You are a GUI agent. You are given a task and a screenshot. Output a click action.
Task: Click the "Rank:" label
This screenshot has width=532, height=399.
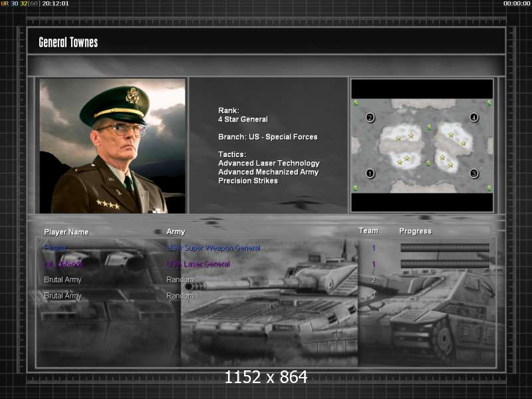coord(229,110)
